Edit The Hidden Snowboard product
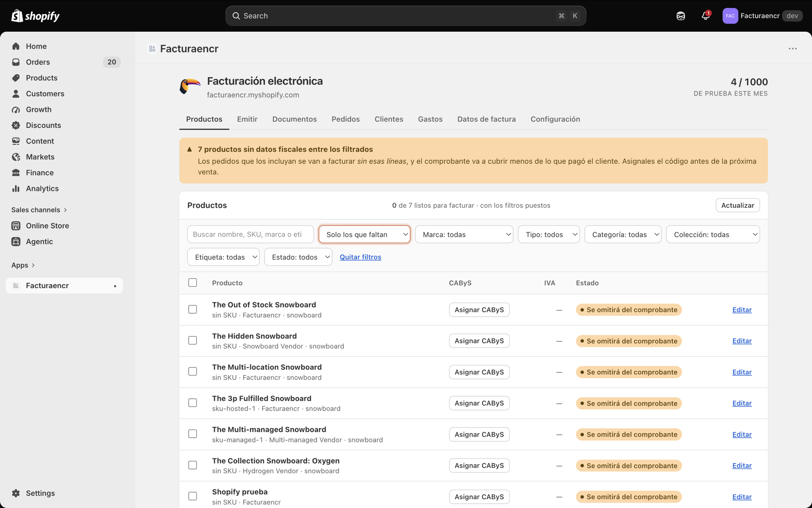 [742, 341]
